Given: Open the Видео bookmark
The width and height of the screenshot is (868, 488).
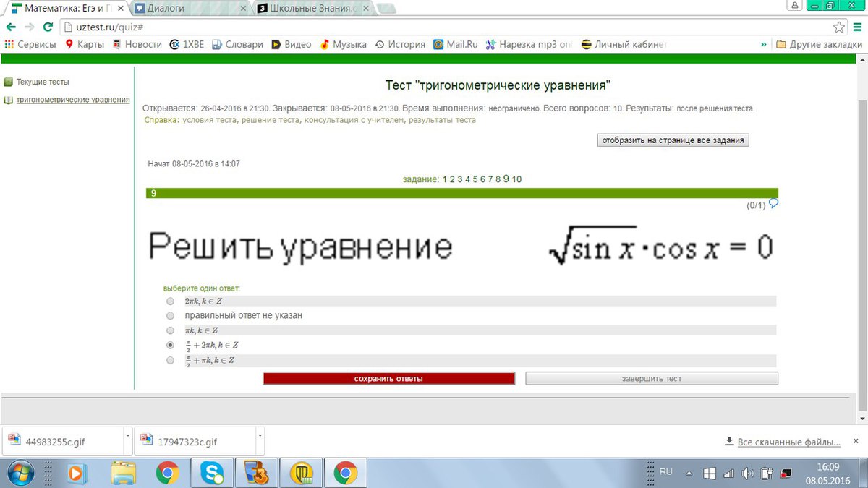Looking at the screenshot, I should tap(292, 44).
